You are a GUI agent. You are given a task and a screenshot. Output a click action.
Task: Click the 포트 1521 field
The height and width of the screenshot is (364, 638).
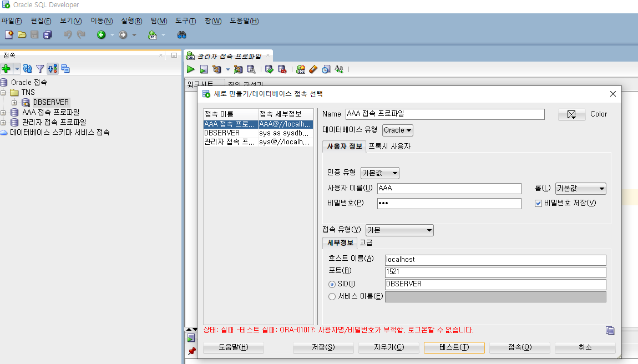(x=495, y=272)
